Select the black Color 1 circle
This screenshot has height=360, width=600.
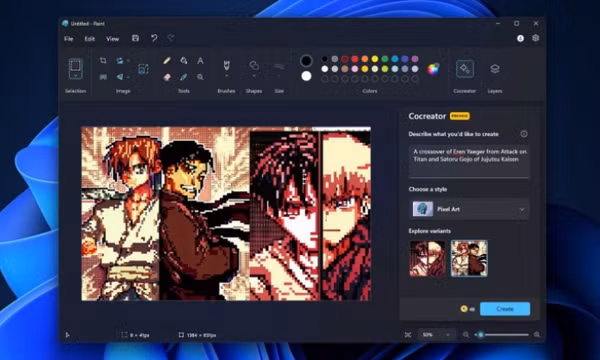coord(306,60)
